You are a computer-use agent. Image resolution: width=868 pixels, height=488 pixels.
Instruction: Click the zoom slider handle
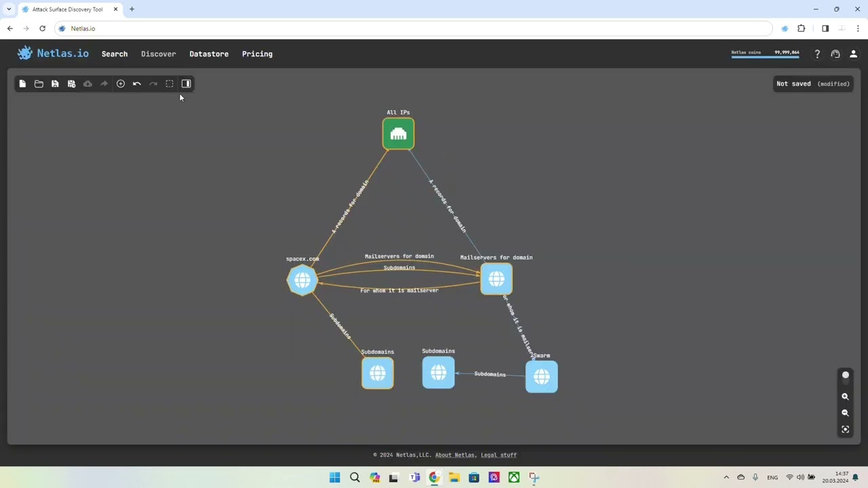845,375
